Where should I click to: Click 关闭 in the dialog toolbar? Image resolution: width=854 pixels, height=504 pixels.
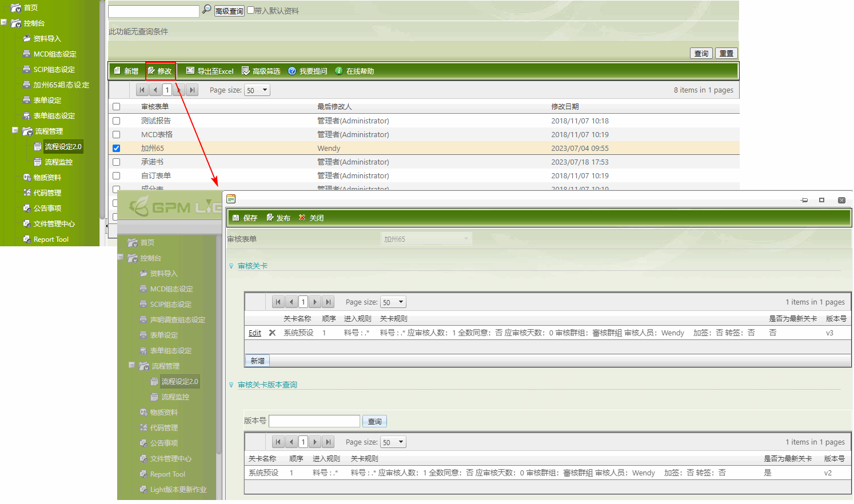point(311,218)
